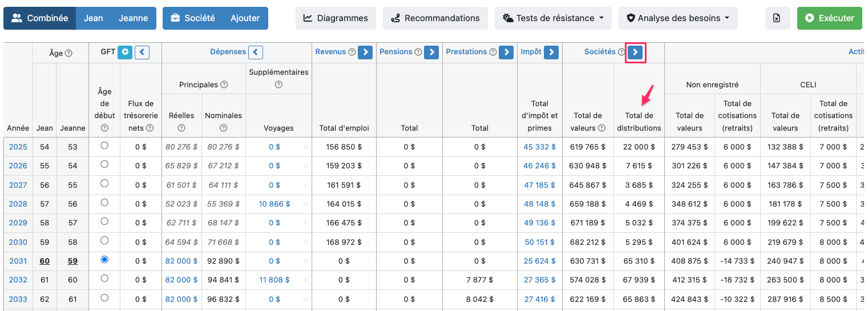The height and width of the screenshot is (311, 868).
Task: Open the 45 332 $ tax amount
Action: (x=539, y=147)
